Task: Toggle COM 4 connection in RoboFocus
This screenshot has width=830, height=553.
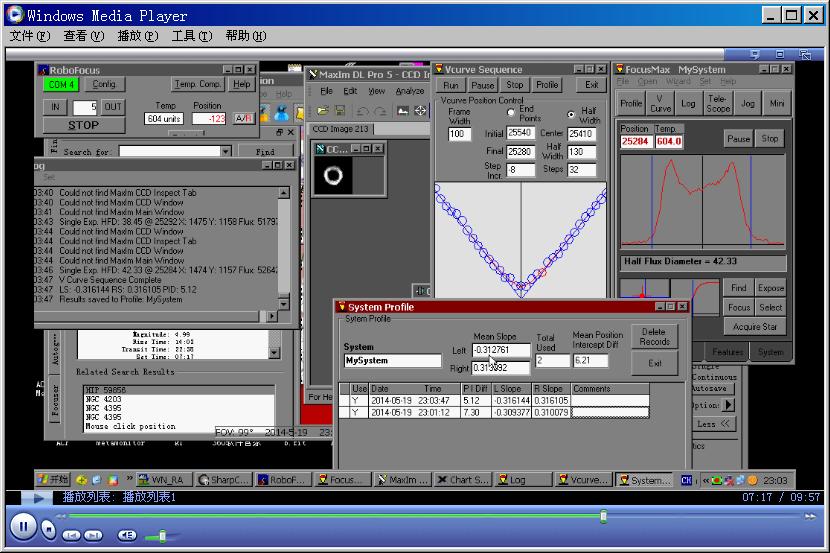Action: click(x=61, y=84)
